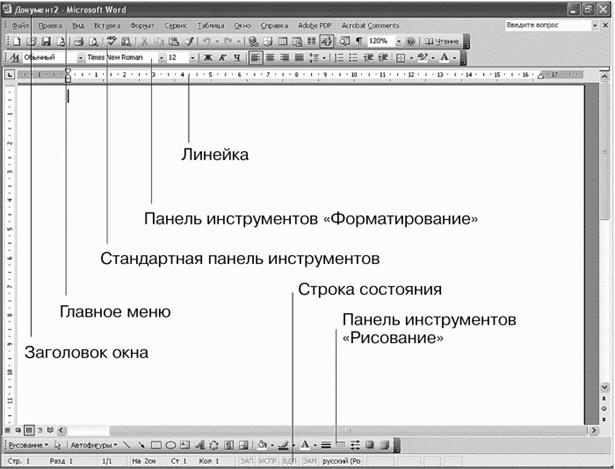Select the Rectangle tool in Drawing toolbar
615x469 pixels.
(x=156, y=445)
